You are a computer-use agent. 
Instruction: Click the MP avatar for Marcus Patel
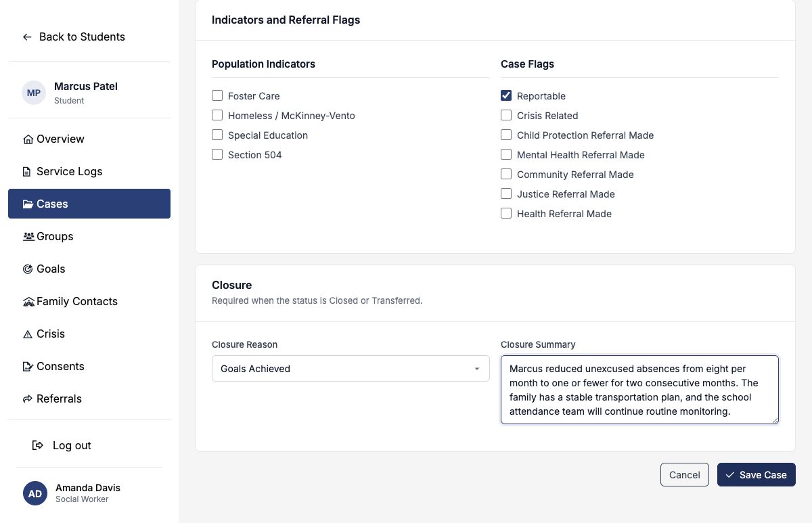tap(34, 93)
